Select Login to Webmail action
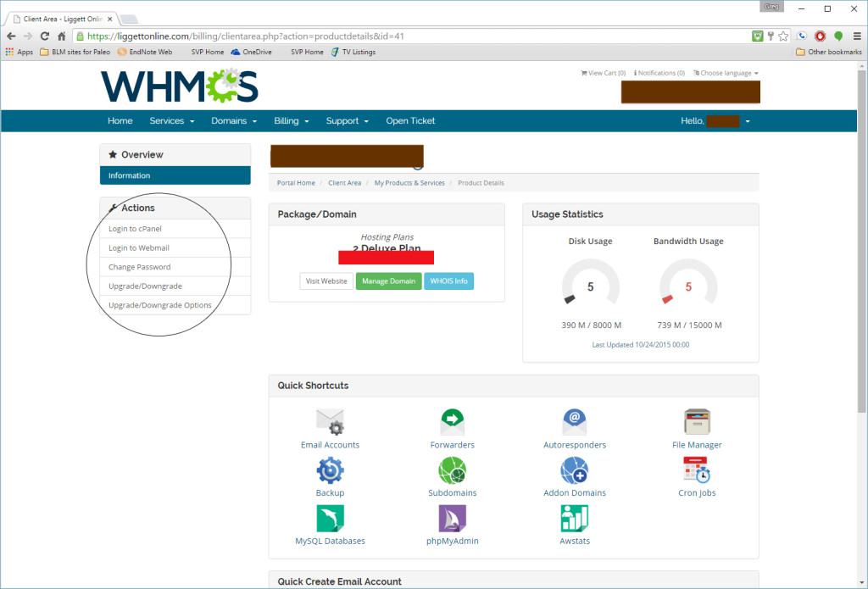 175,247
